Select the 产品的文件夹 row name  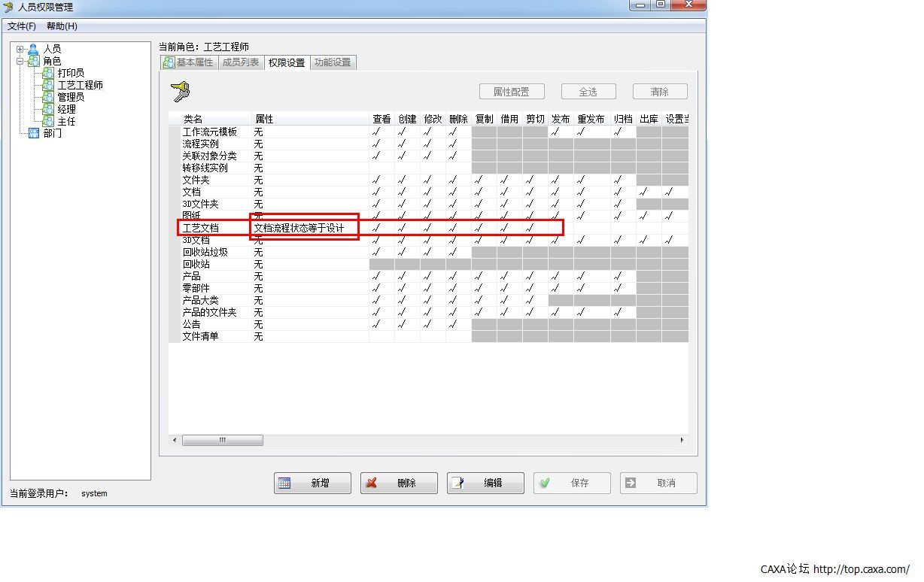[210, 312]
